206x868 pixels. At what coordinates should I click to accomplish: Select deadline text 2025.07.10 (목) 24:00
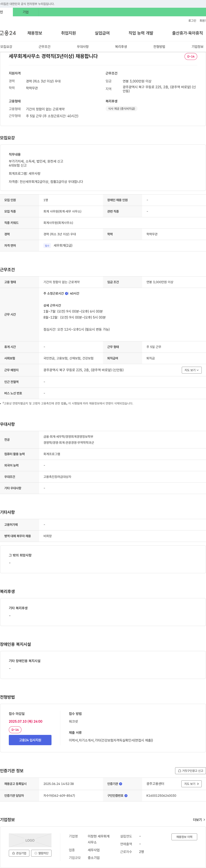(26, 721)
